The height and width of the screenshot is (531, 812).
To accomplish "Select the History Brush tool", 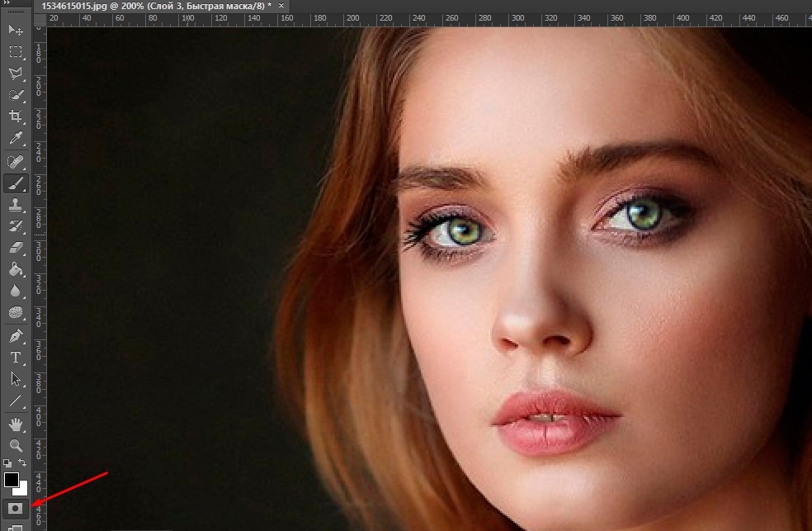I will pos(16,226).
